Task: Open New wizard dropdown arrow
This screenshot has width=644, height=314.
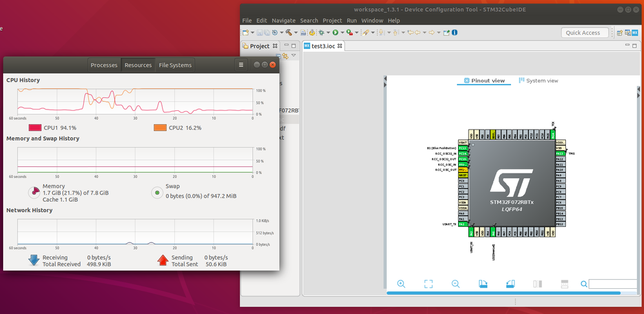Action: point(252,32)
